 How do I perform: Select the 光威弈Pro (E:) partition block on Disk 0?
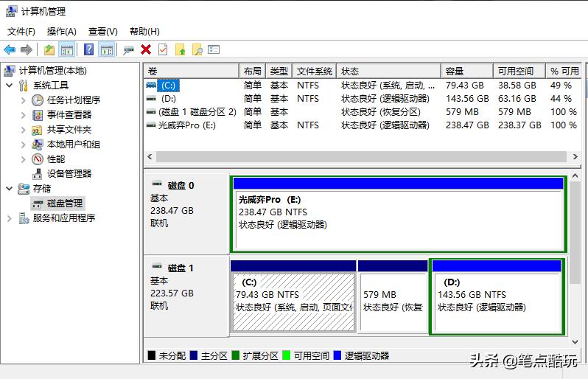coord(398,215)
